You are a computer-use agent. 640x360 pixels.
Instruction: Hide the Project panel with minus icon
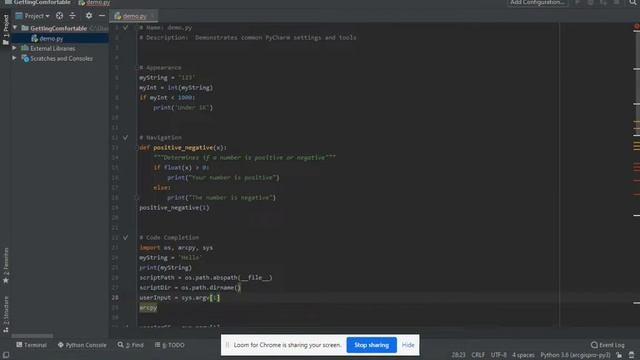pos(102,16)
